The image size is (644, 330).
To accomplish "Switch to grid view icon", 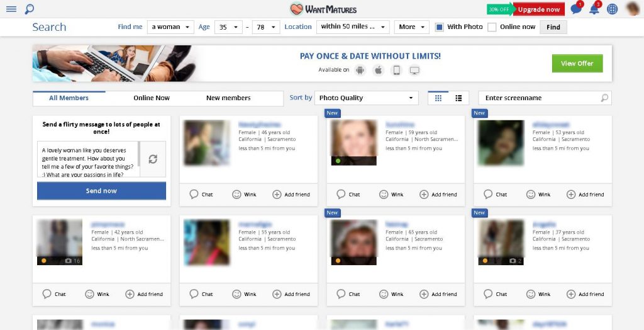I will tap(438, 98).
